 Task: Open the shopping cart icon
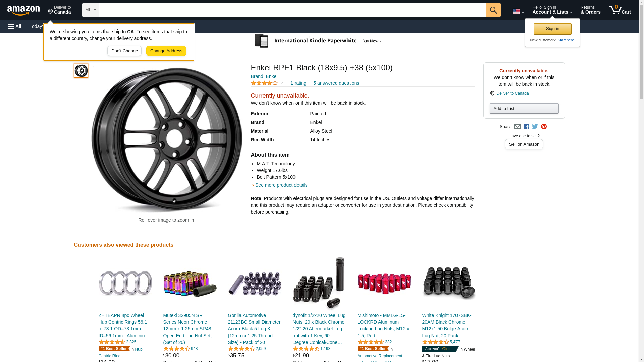point(620,10)
